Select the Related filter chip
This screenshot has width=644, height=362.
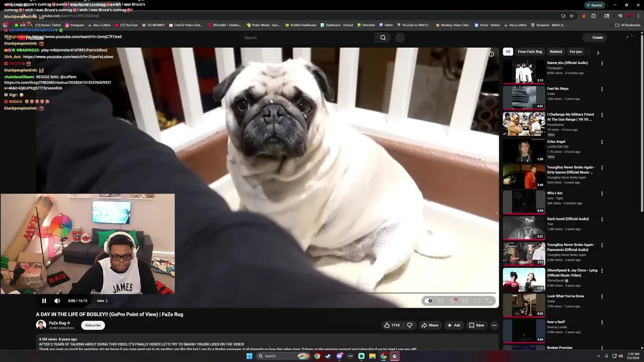(556, 52)
